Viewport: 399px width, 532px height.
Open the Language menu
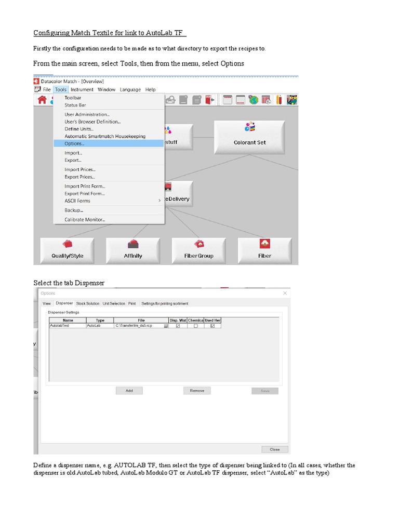[130, 89]
